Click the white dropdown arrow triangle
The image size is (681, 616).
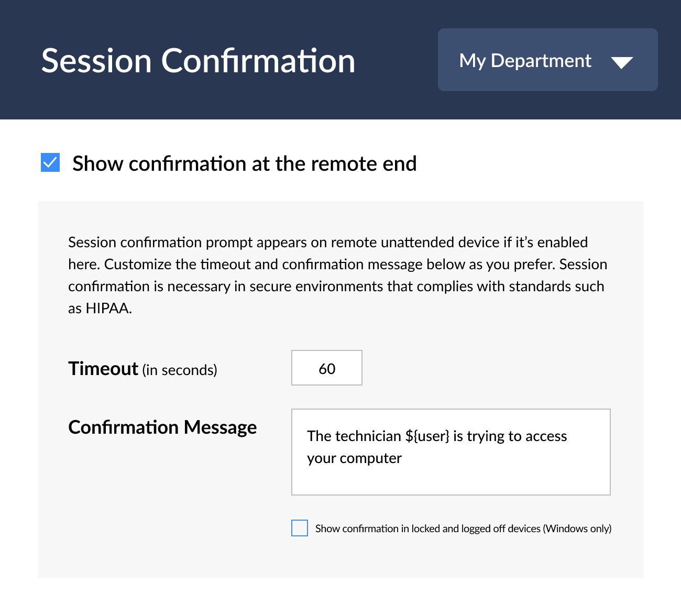tap(622, 63)
